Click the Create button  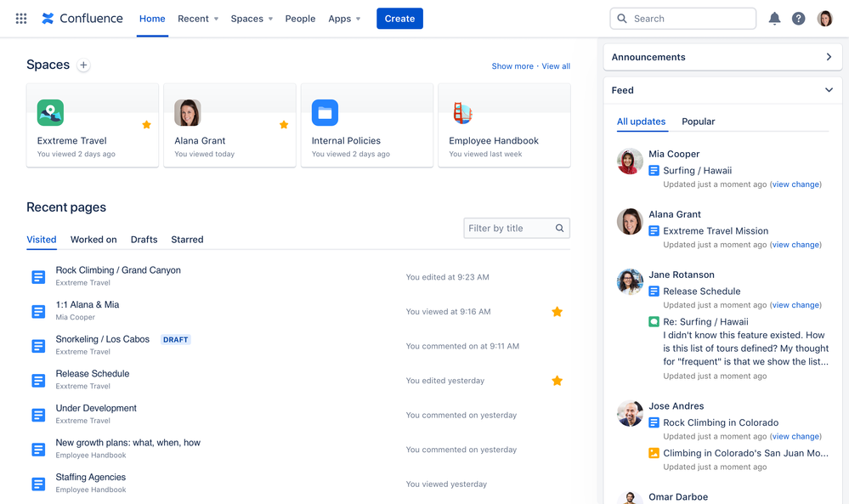click(399, 19)
